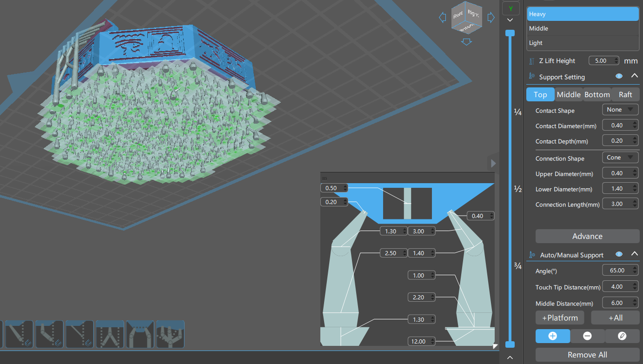643x364 pixels.
Task: Click the 12.00 field in diagram
Action: pyautogui.click(x=422, y=341)
